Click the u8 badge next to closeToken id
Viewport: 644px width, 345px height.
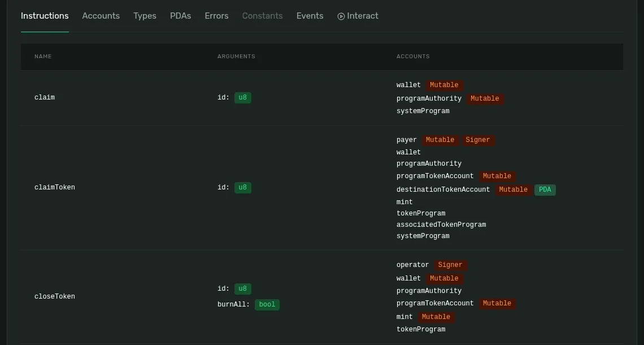(x=243, y=288)
